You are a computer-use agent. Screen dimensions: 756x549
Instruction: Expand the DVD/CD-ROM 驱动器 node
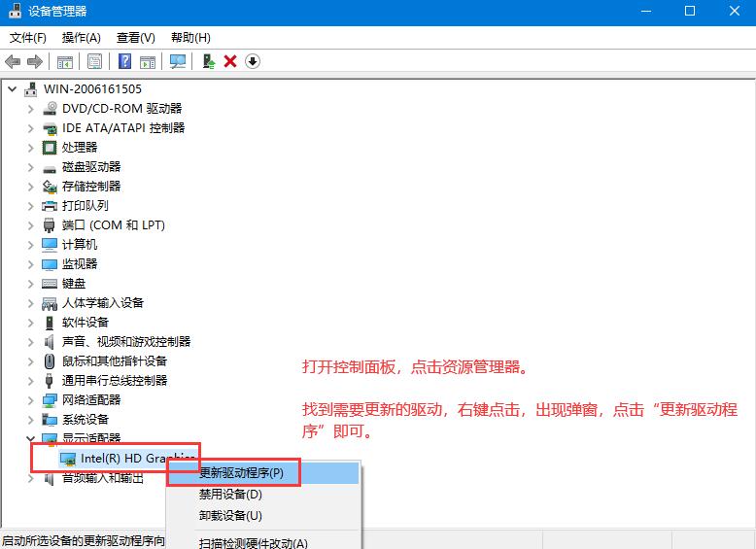[31, 109]
